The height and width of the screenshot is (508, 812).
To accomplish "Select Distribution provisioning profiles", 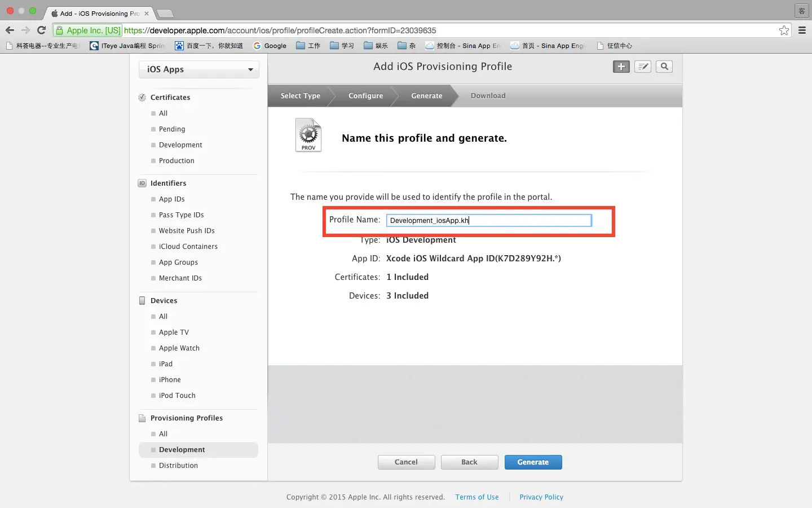I will [178, 466].
